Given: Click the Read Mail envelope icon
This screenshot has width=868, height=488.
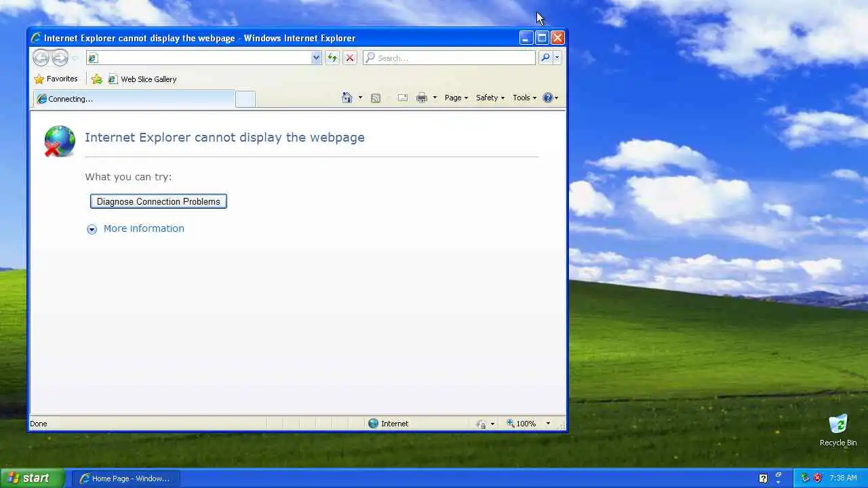Looking at the screenshot, I should click(403, 98).
